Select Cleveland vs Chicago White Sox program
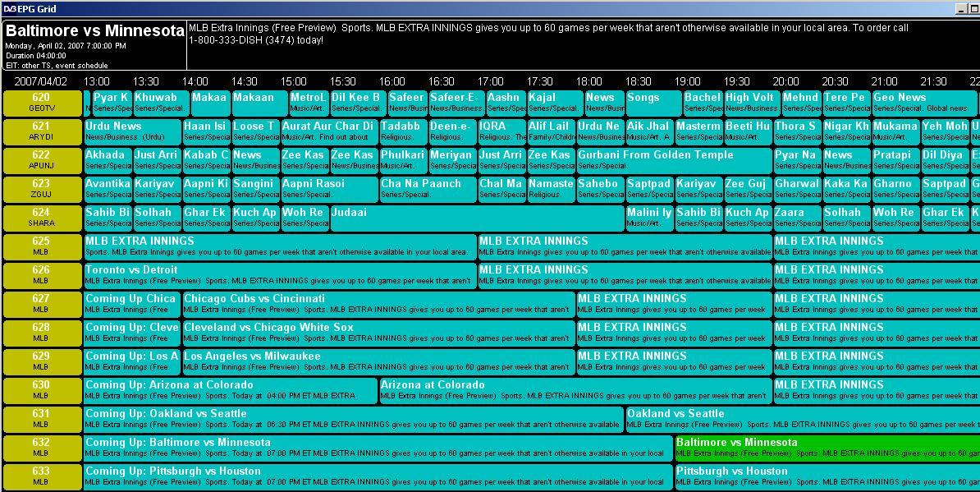 coord(378,333)
